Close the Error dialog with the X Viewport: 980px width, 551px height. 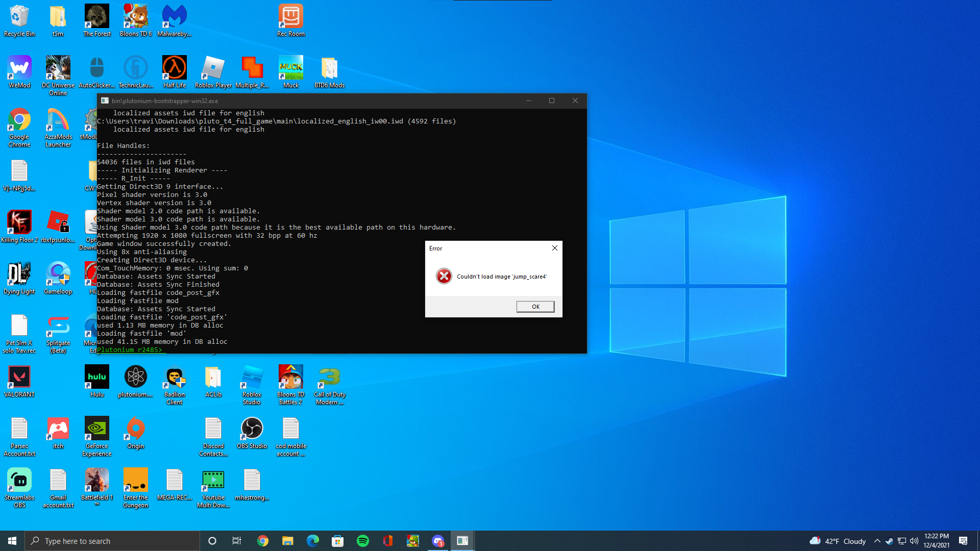554,248
